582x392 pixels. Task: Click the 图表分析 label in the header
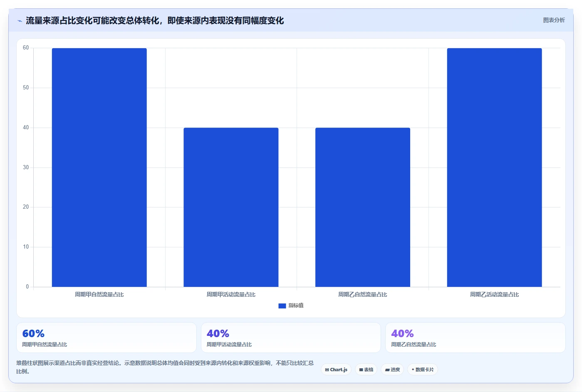[x=554, y=20]
